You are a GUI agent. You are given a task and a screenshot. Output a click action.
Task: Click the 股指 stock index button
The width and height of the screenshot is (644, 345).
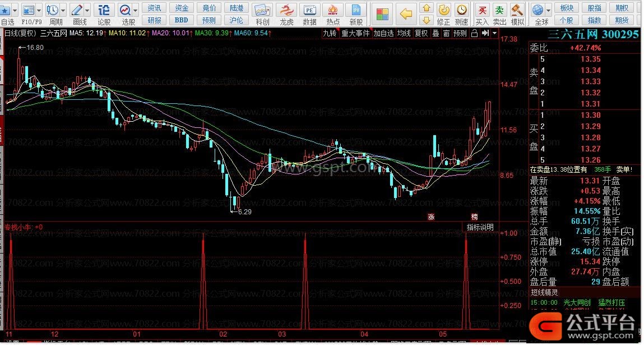point(594,8)
